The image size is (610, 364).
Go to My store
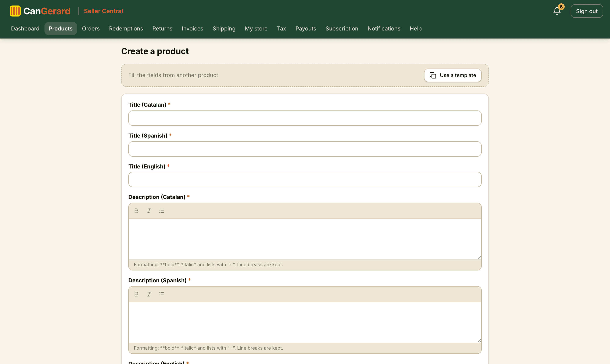pyautogui.click(x=256, y=28)
